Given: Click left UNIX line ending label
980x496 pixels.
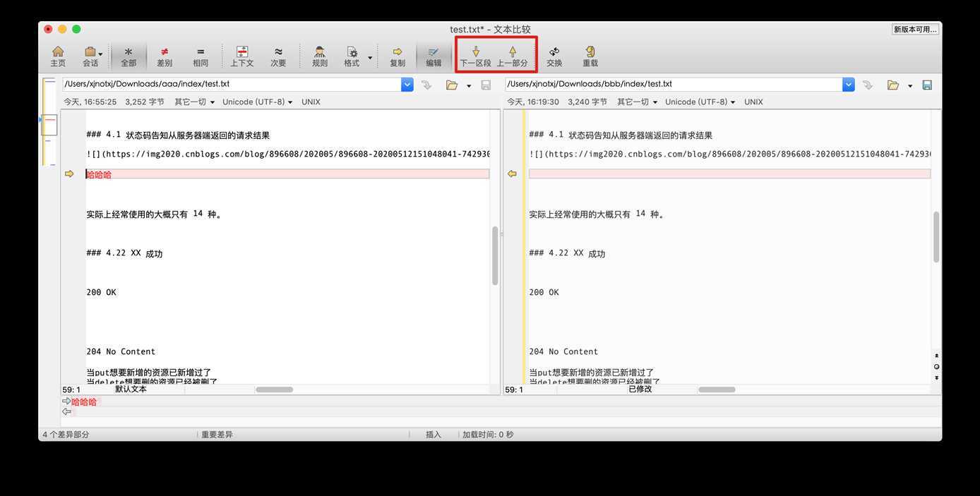Looking at the screenshot, I should [311, 102].
